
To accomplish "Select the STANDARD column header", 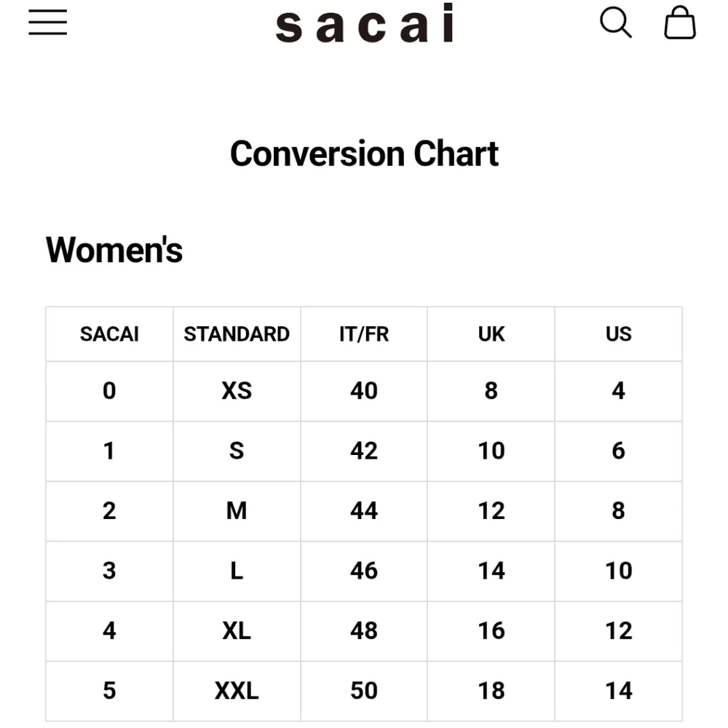I will tap(237, 334).
